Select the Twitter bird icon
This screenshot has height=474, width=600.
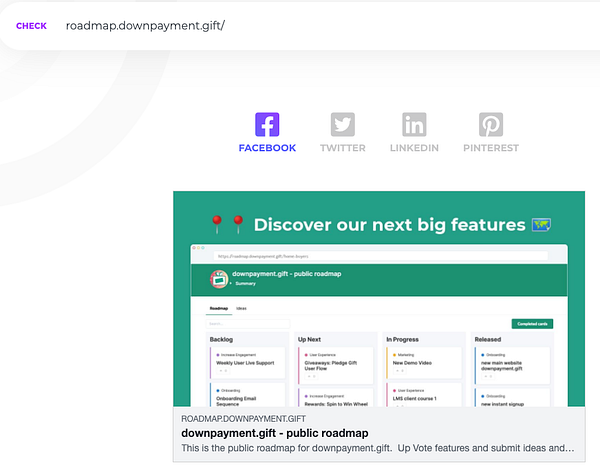click(x=342, y=124)
